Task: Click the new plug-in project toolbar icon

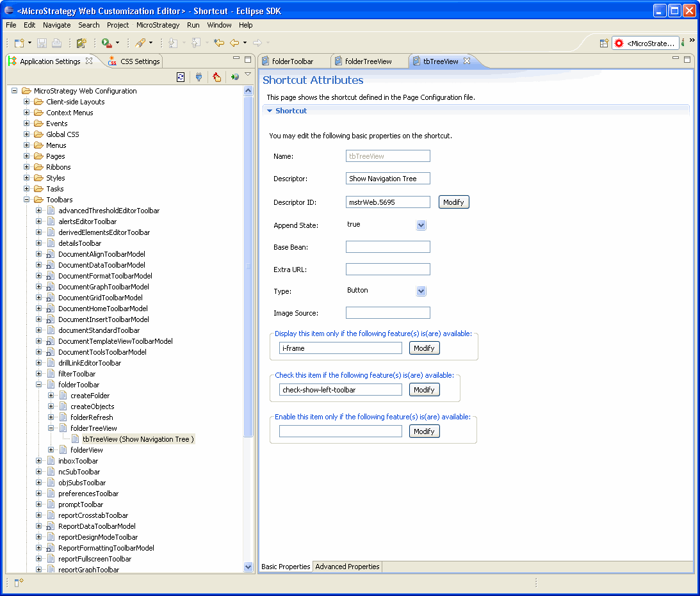Action: [81, 43]
